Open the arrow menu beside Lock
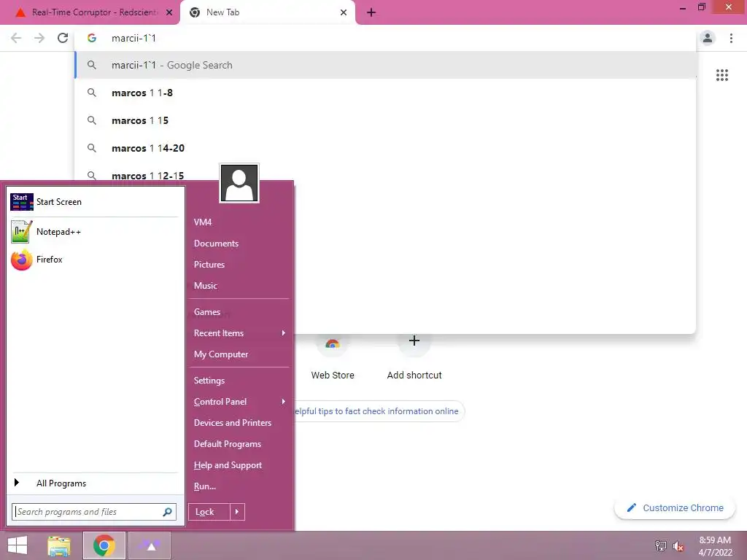 pos(237,512)
